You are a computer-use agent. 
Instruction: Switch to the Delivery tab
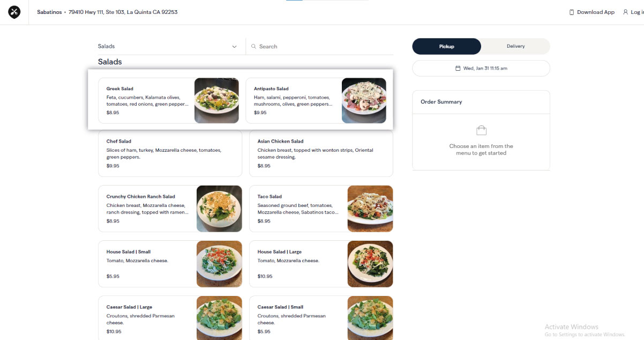click(x=515, y=46)
